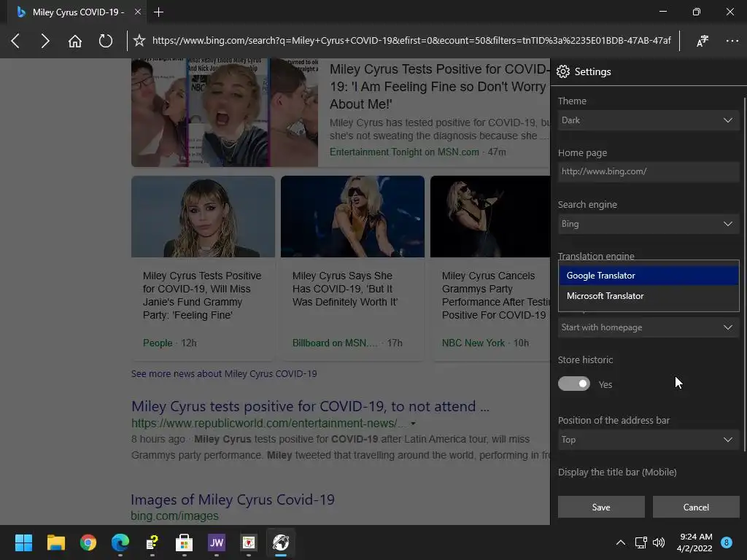Screen dimensions: 747x560
Task: Open the network status tray icon
Action: (640, 542)
